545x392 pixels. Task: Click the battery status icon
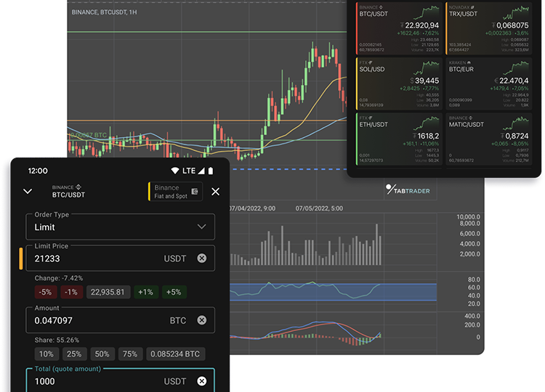(x=211, y=171)
